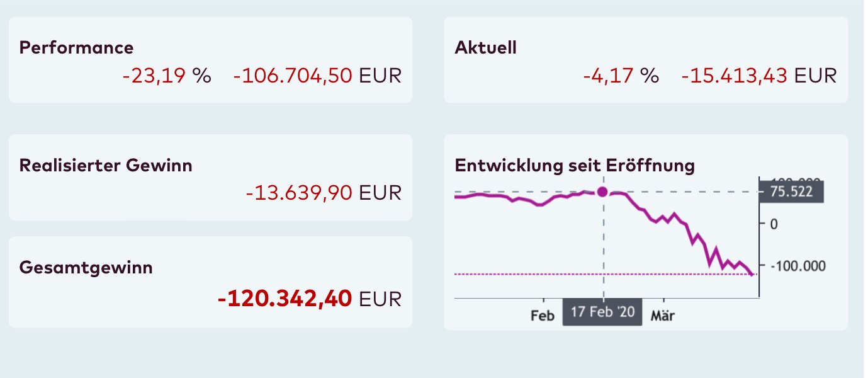Click the -106.704,50 EUR performance amount
The width and height of the screenshot is (868, 378).
pyautogui.click(x=317, y=76)
